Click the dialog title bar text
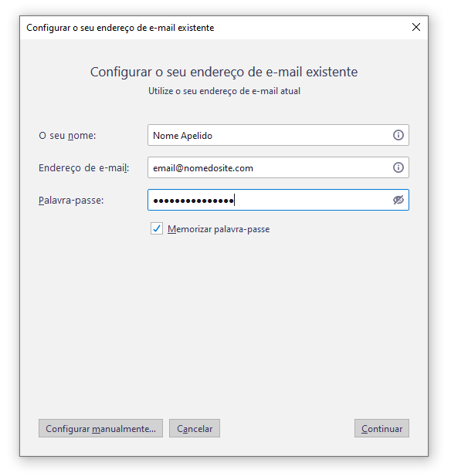Screen dimensions: 451x476 pyautogui.click(x=120, y=28)
